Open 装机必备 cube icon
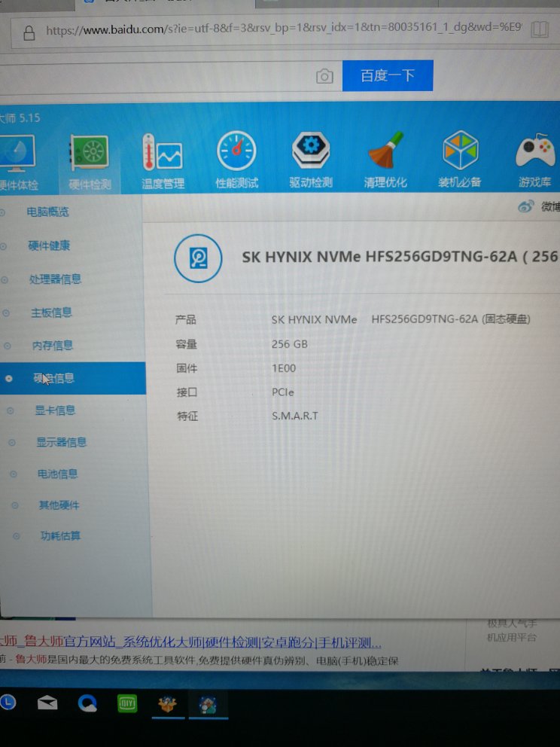 point(460,150)
